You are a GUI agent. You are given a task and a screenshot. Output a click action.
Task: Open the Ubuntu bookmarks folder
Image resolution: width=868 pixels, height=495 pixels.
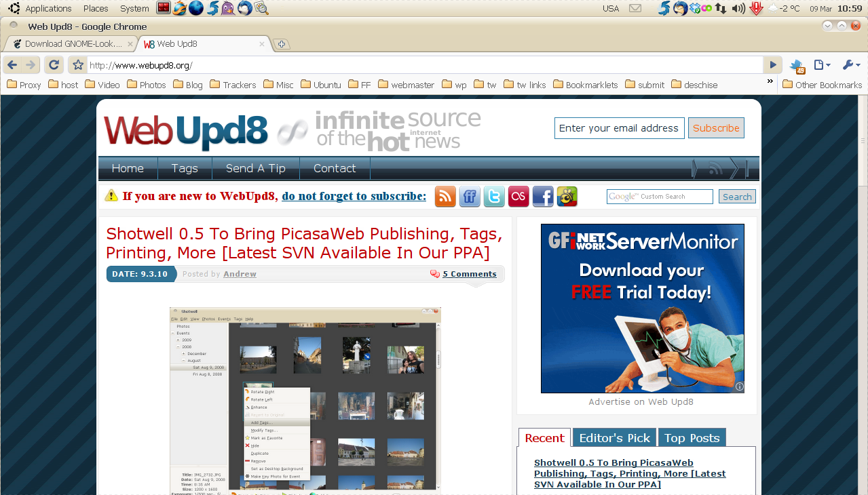[x=320, y=85]
